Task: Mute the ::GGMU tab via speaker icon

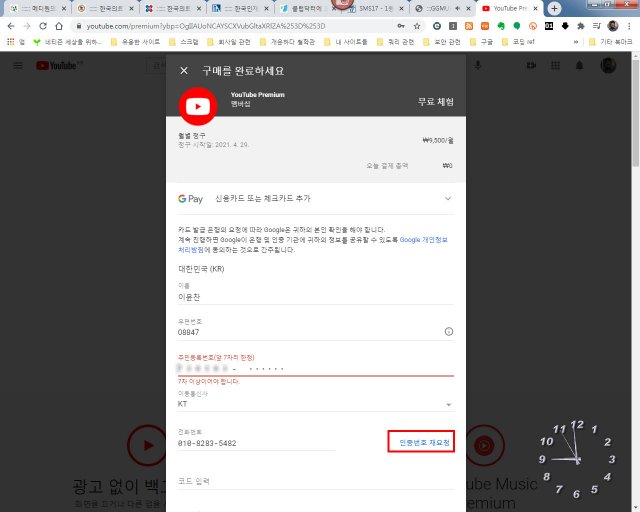Action: tap(458, 8)
